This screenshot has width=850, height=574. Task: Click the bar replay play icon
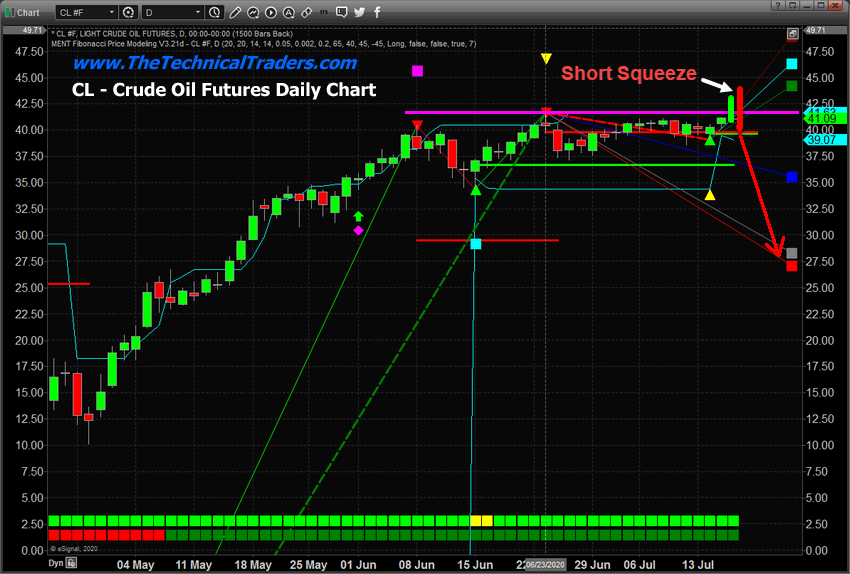click(x=271, y=12)
